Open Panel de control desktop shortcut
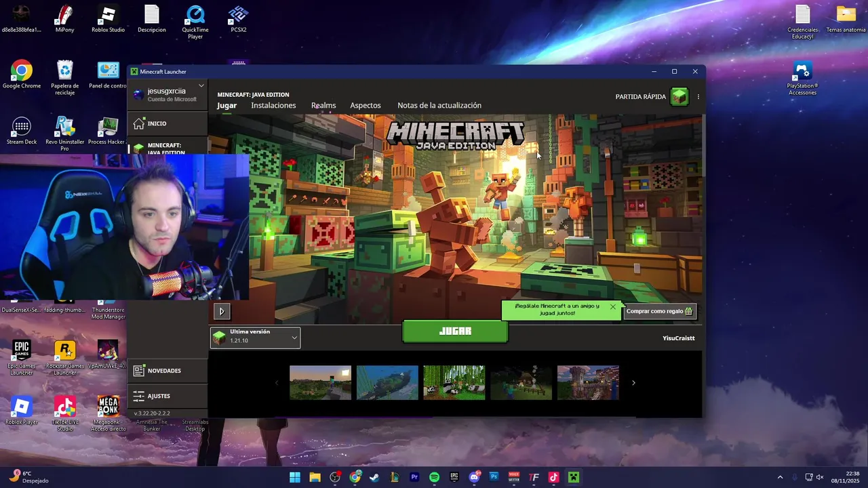 point(108,75)
